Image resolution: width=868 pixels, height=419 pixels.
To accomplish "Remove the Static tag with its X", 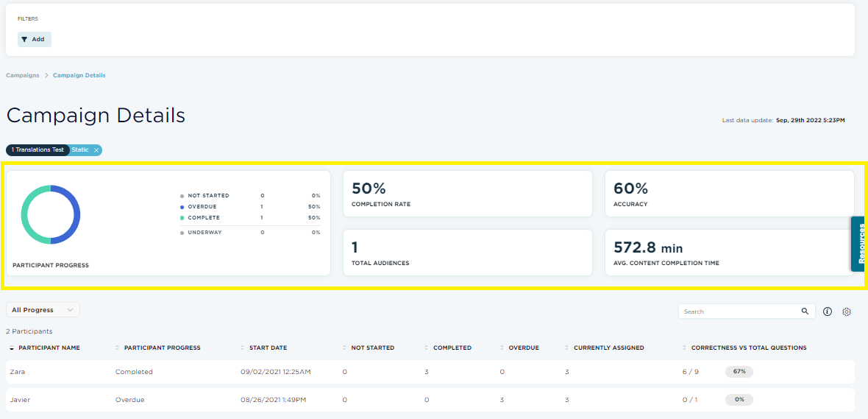I will click(96, 150).
